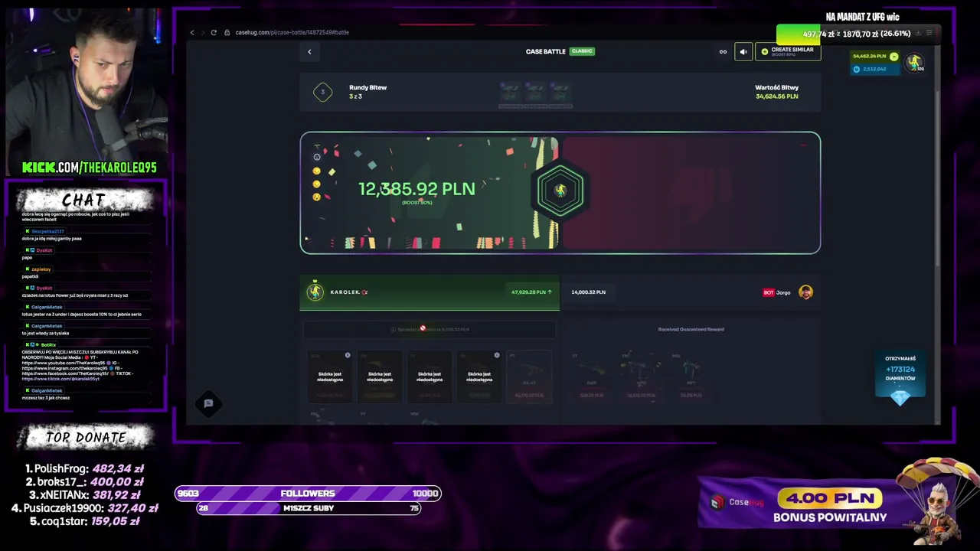The width and height of the screenshot is (980, 551).
Task: Mute the case battle sound
Action: (743, 51)
